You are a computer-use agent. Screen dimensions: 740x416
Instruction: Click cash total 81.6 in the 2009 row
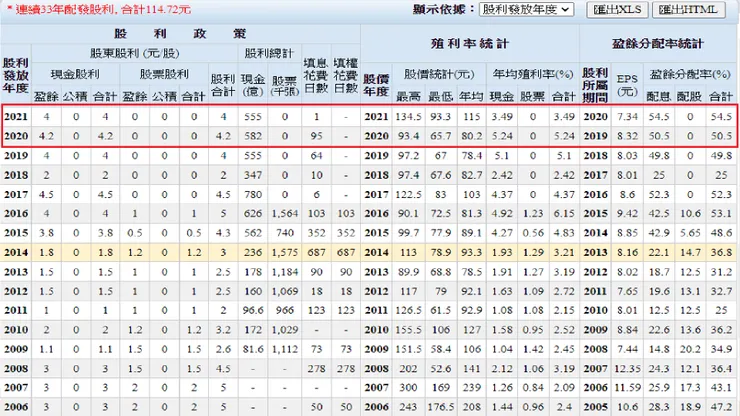click(x=252, y=349)
